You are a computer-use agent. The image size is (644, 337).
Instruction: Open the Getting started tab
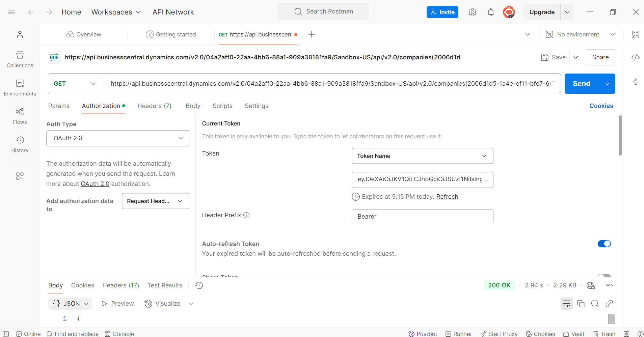[171, 34]
